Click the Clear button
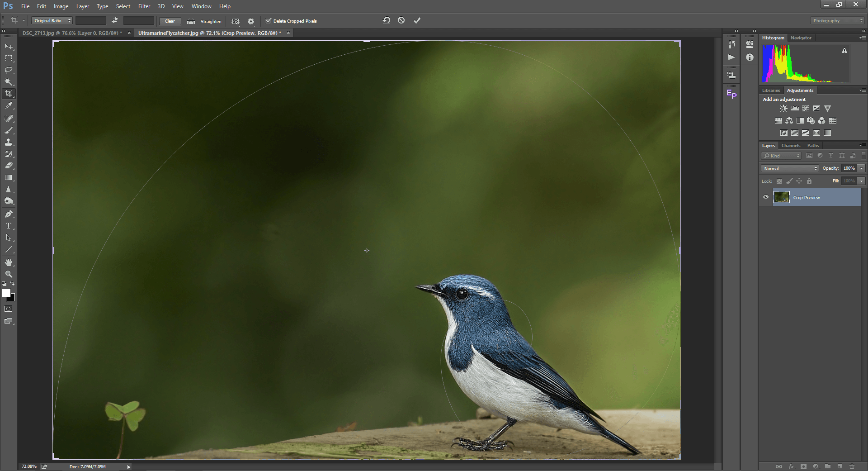Viewport: 868px width, 471px height. point(170,21)
